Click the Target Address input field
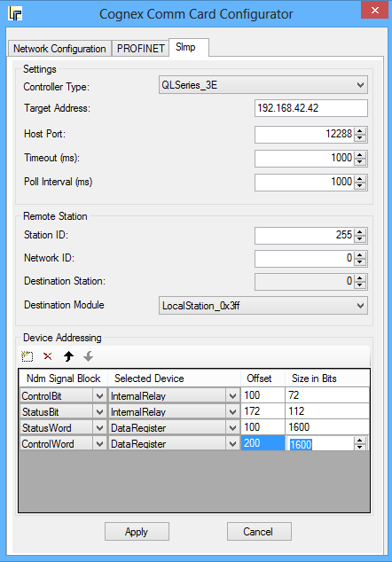The height and width of the screenshot is (562, 392). [311, 108]
